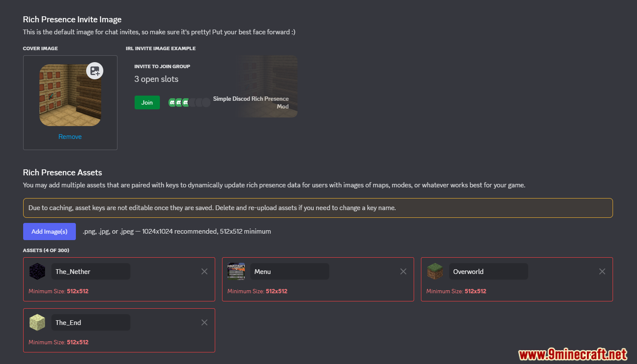Click the green Discord avatars in invite preview
Image resolution: width=637 pixels, height=364 pixels.
179,102
